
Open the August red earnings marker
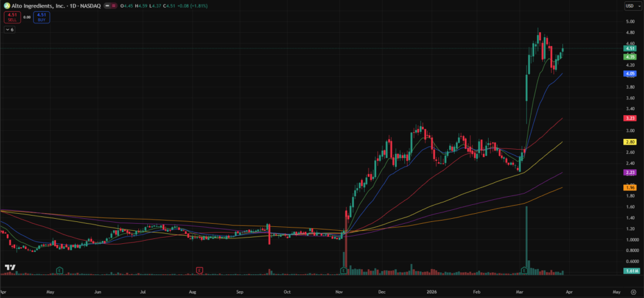pos(199,270)
